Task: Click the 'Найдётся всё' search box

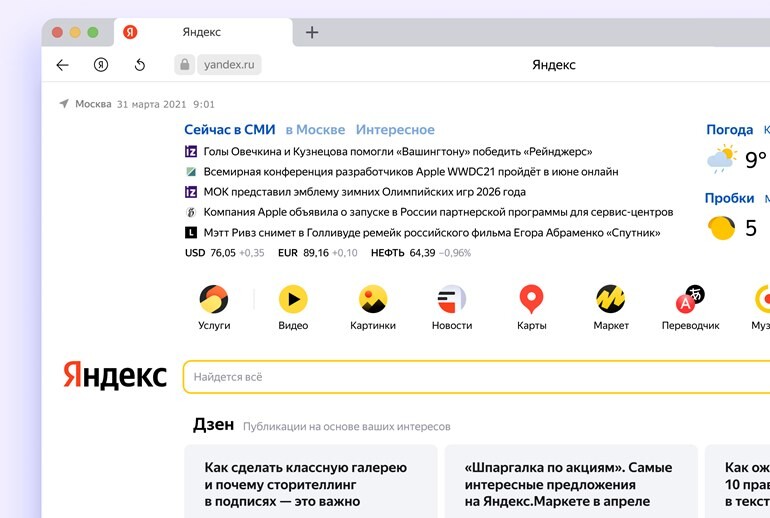Action: [x=470, y=377]
